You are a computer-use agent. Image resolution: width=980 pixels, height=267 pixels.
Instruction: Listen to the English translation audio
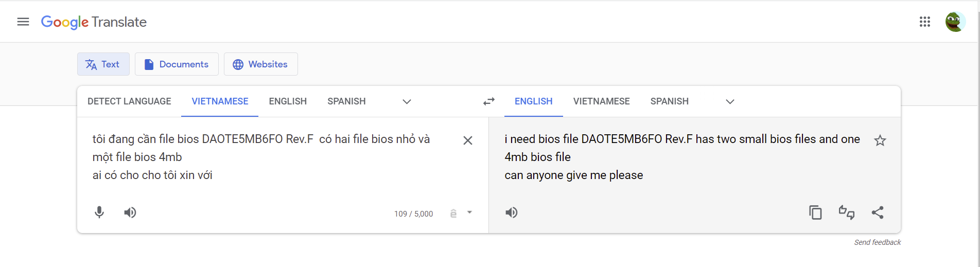[512, 212]
